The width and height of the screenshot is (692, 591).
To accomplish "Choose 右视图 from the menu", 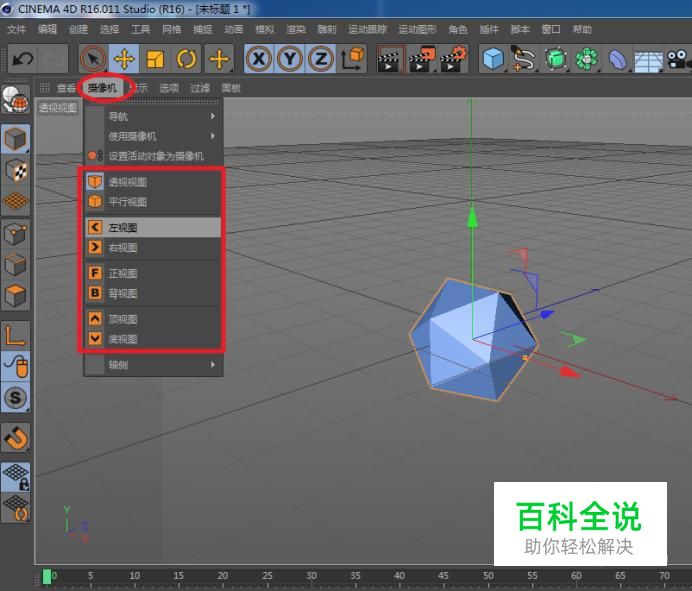I will point(153,248).
